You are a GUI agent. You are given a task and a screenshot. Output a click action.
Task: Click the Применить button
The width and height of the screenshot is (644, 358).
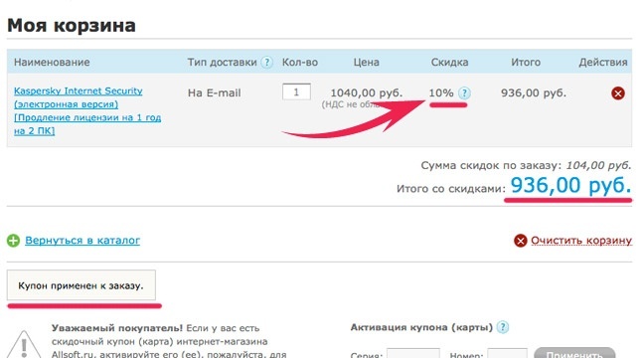pos(574,353)
